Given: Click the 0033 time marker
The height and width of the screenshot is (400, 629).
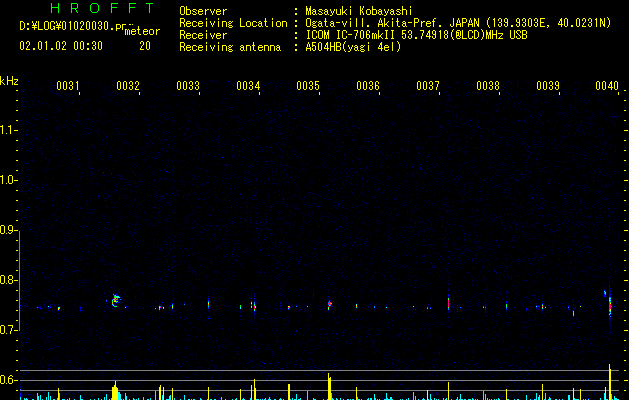Looking at the screenshot, I should point(188,86).
